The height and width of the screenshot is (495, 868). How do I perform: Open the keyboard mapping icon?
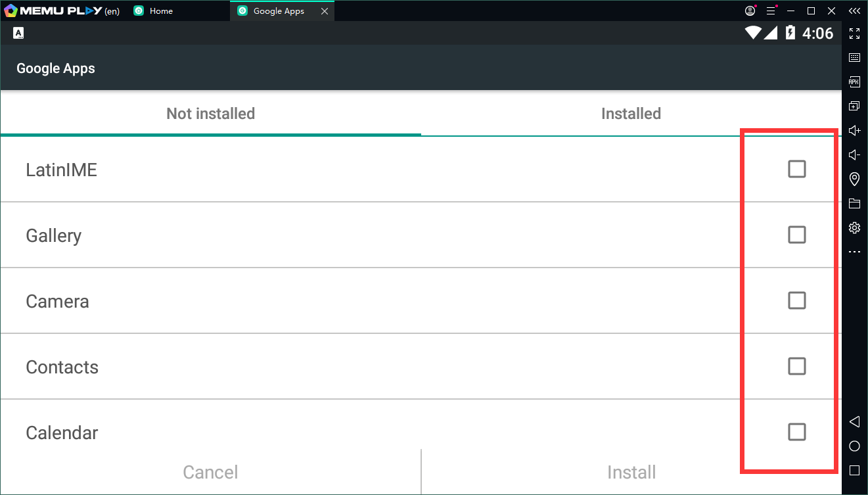point(854,58)
